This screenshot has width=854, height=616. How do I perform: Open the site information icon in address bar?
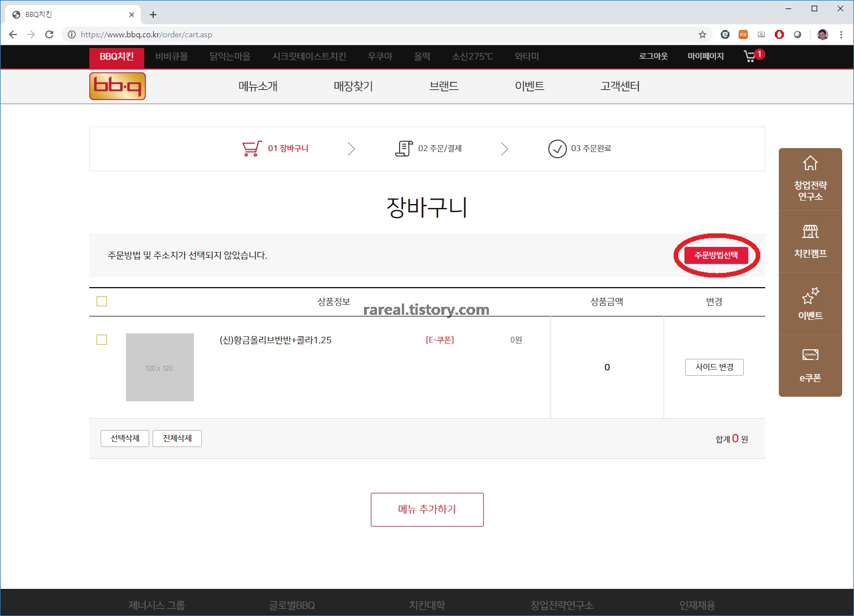72,34
